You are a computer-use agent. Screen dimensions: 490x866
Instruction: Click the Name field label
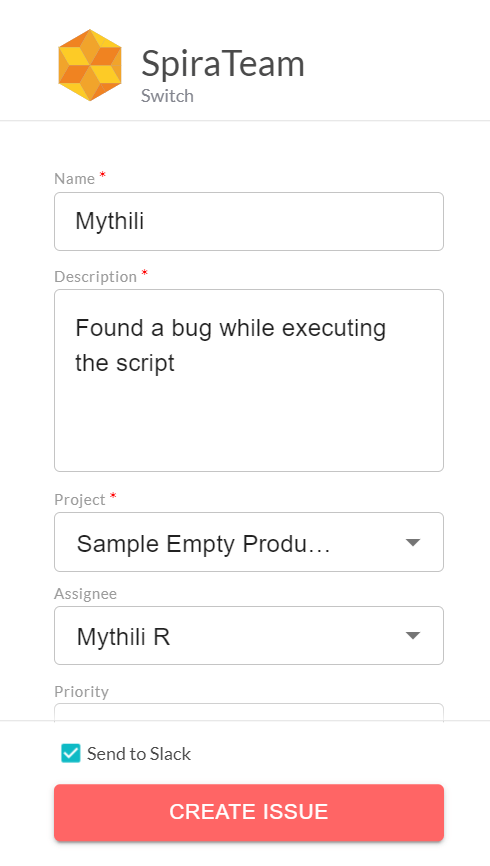coord(75,179)
